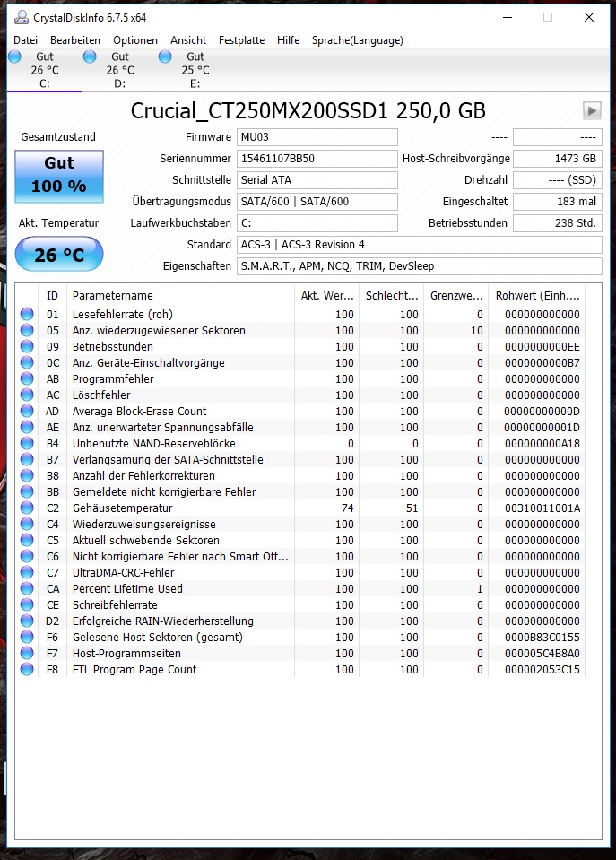This screenshot has height=860, width=616.
Task: Click status orb of Anz. Geräte-Einschaltvorgänge row
Action: (x=27, y=362)
